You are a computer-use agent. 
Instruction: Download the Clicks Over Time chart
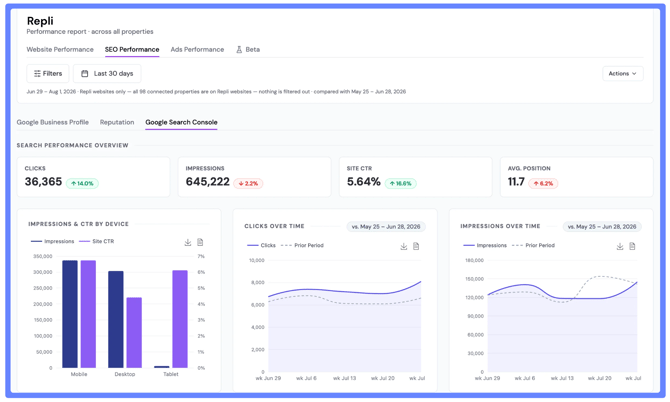(403, 246)
